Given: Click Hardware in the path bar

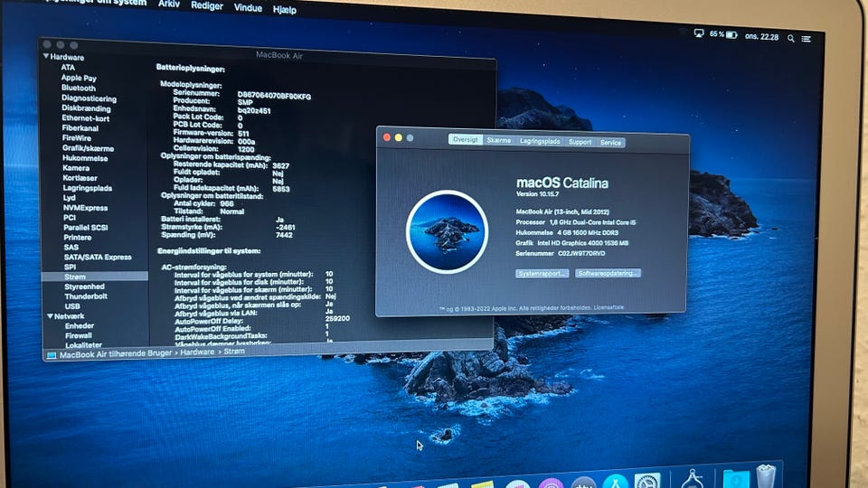Looking at the screenshot, I should (x=197, y=352).
